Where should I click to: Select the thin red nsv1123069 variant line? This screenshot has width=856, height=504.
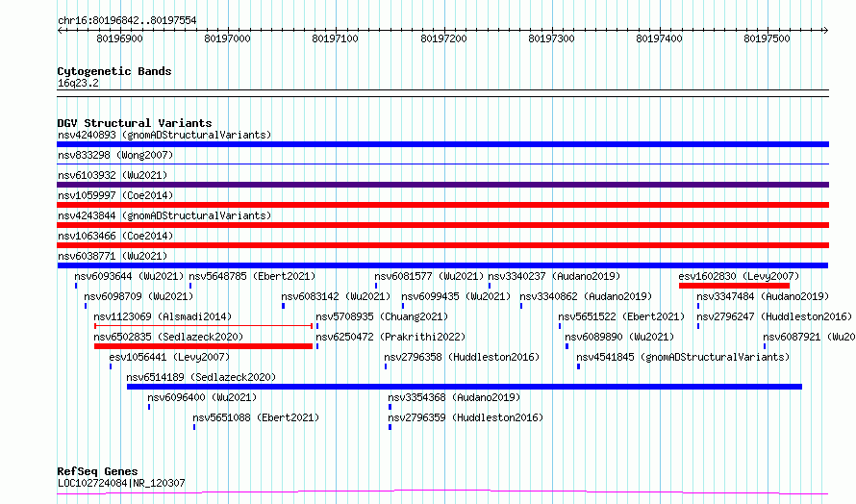click(x=204, y=326)
